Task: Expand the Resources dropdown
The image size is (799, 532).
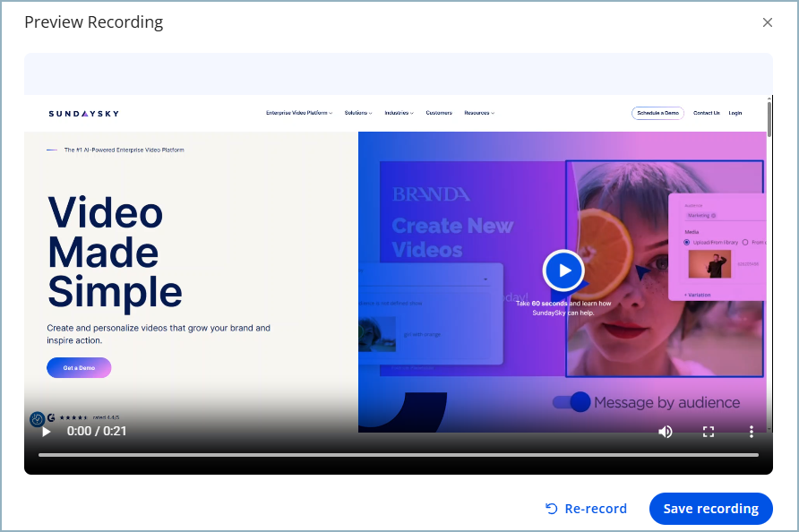Action: pyautogui.click(x=479, y=113)
